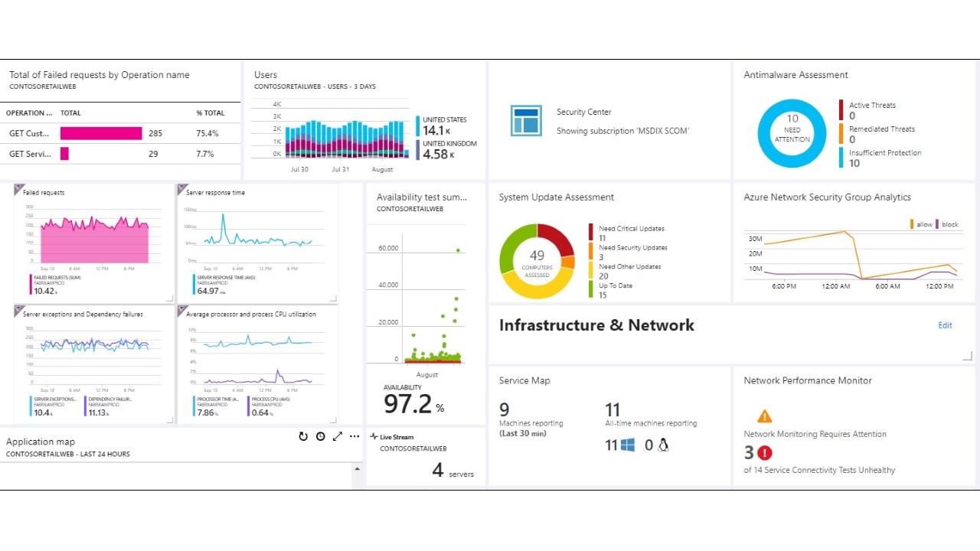Click the blue United States legend swatch

(x=418, y=126)
